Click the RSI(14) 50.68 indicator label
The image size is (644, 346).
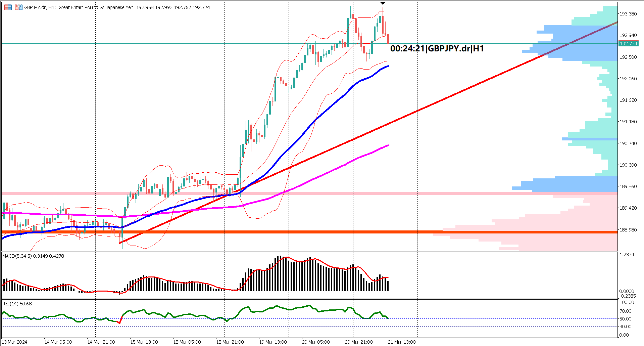point(16,303)
